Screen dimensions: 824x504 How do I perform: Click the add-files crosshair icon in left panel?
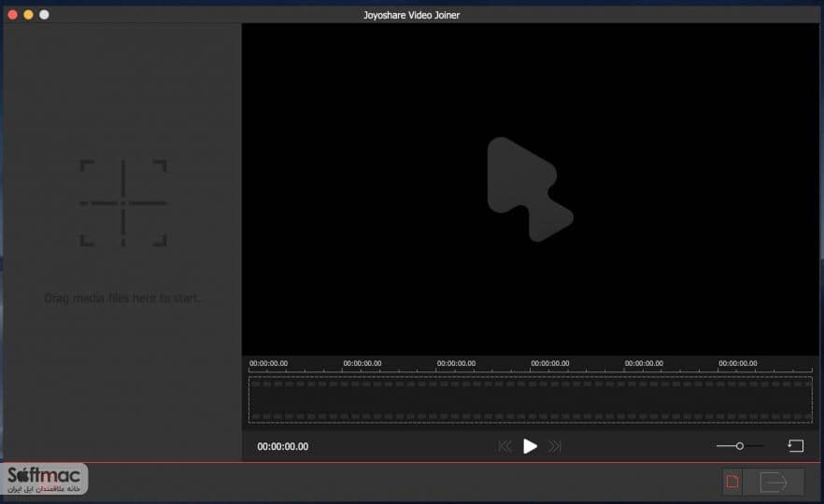coord(123,203)
